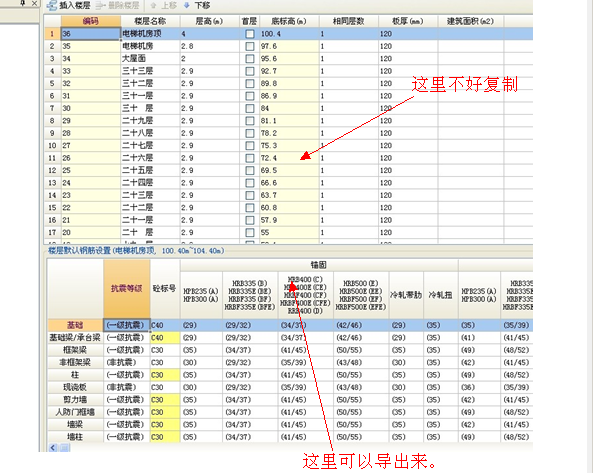Screen dimensions: 602x473
Task: Open 抗震等级 cell for 基础 row
Action: [x=127, y=325]
